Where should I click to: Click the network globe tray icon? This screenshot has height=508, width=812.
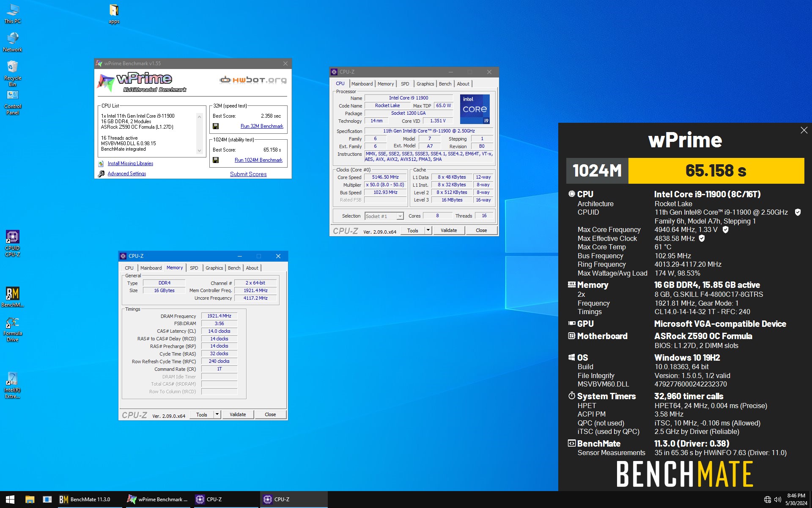[x=767, y=500]
